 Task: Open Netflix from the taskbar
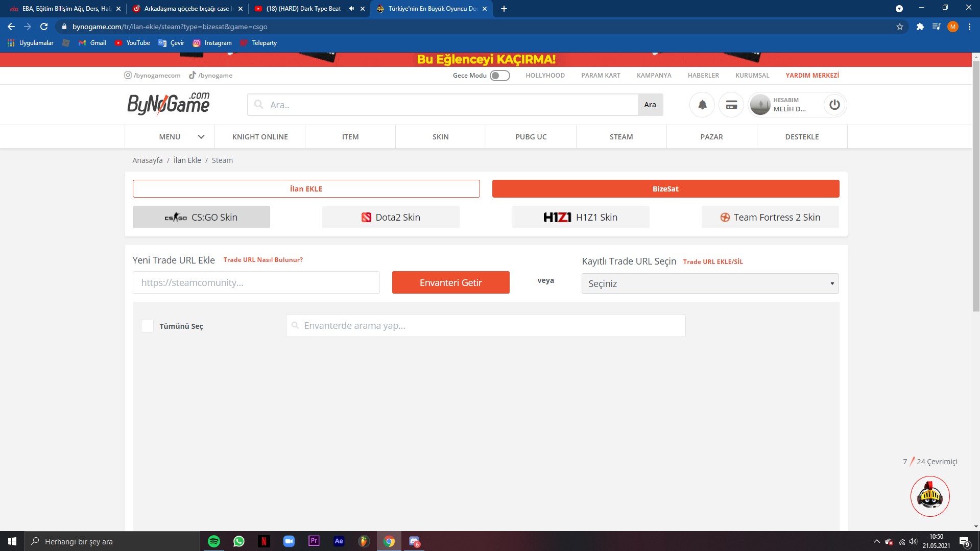click(x=264, y=541)
